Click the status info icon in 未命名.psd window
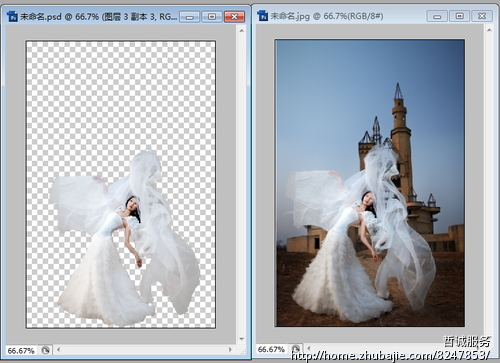 pos(46,350)
